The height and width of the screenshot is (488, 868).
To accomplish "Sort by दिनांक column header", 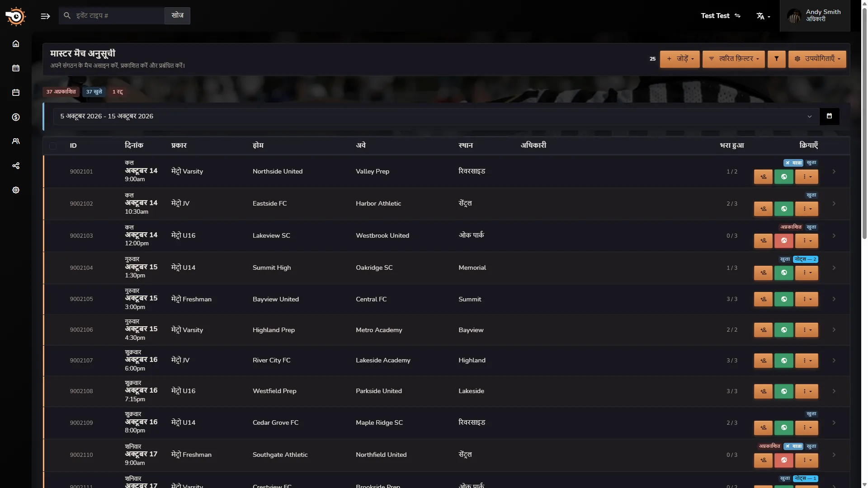I will (134, 145).
